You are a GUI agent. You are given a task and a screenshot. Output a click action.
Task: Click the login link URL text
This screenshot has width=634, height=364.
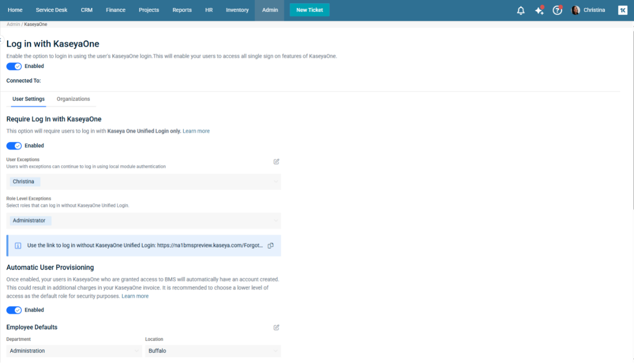pyautogui.click(x=210, y=246)
